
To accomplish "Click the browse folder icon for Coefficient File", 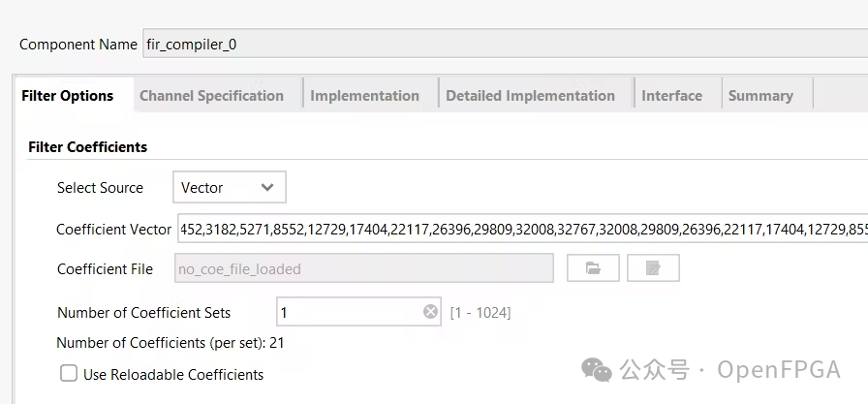I will [x=593, y=268].
